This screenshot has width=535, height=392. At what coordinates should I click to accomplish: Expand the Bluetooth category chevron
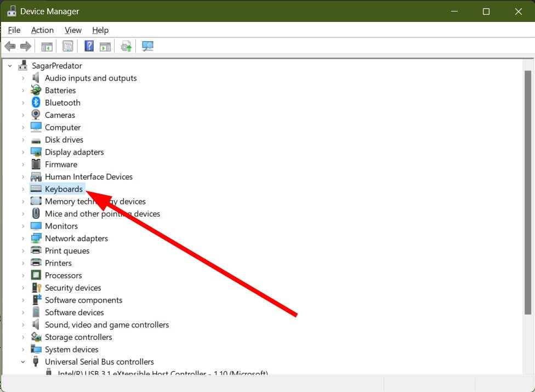click(x=23, y=103)
